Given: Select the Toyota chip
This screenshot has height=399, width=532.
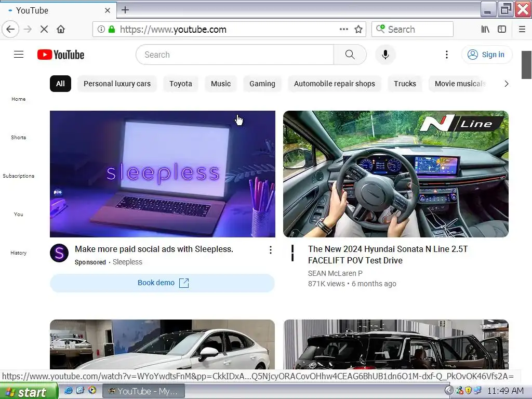Looking at the screenshot, I should [180, 84].
